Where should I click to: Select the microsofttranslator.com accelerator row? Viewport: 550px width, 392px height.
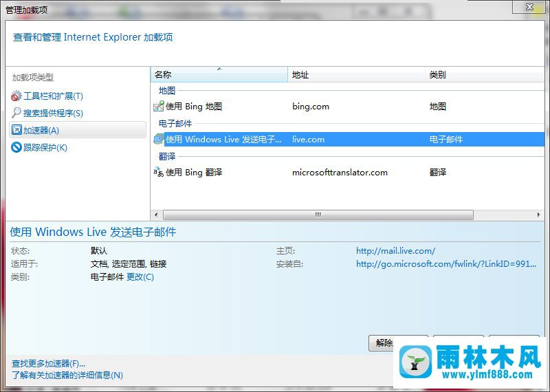(x=340, y=173)
